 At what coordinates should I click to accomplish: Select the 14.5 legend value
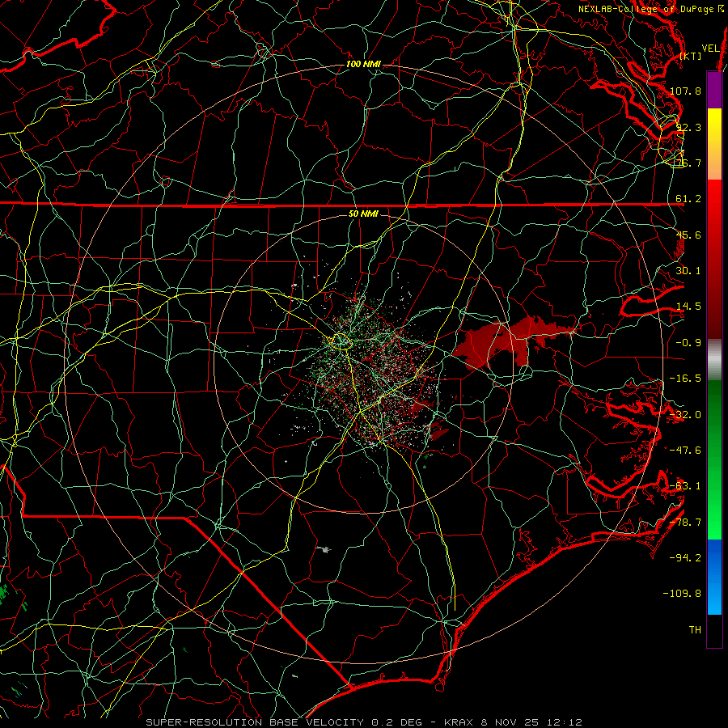click(x=688, y=307)
